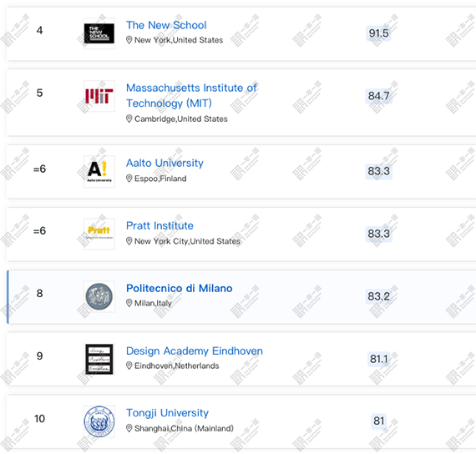Open the Tongji University link
The image size is (476, 454).
click(167, 413)
